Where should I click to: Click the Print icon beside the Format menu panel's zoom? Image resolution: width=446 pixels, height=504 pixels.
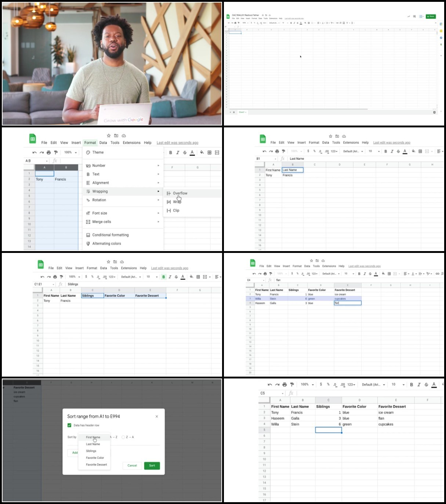(x=48, y=152)
